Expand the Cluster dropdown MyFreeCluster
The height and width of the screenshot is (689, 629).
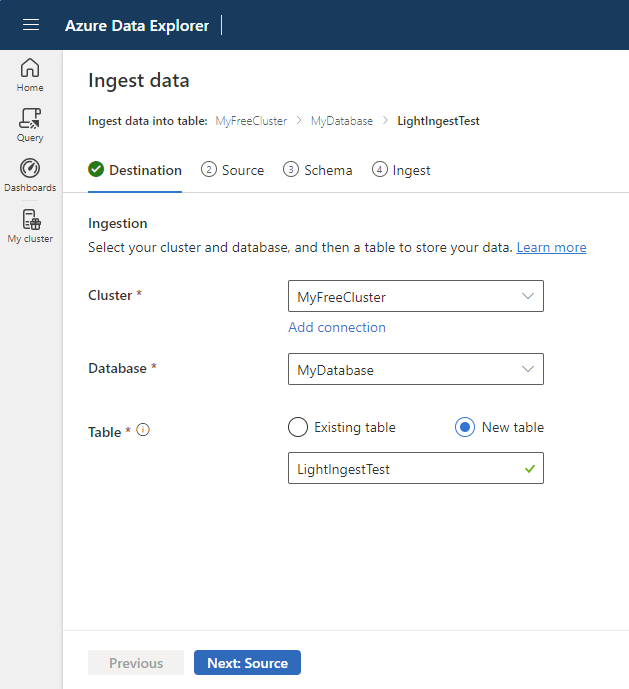pos(416,296)
